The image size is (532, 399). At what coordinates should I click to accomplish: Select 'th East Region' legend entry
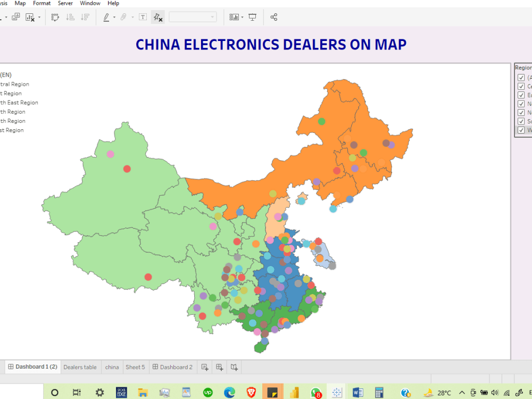coord(19,103)
